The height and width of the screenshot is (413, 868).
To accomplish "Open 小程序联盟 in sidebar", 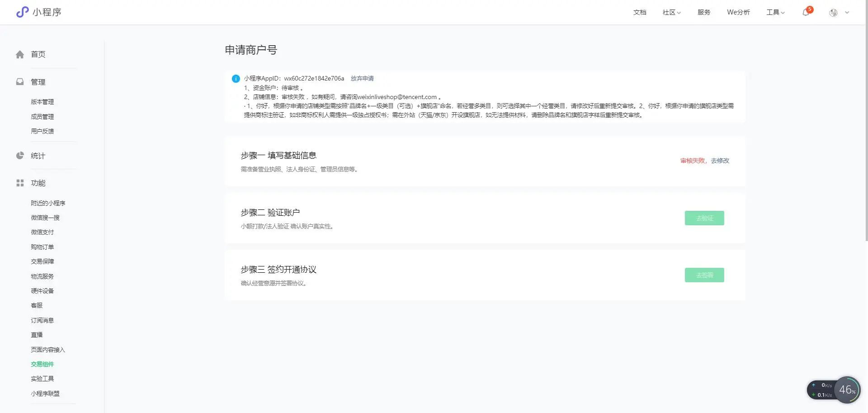I will pyautogui.click(x=45, y=394).
